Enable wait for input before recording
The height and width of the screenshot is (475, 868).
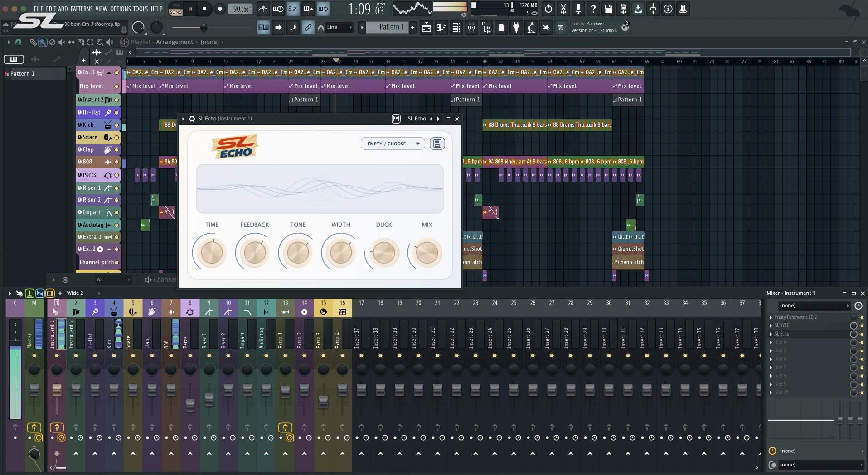tap(278, 9)
